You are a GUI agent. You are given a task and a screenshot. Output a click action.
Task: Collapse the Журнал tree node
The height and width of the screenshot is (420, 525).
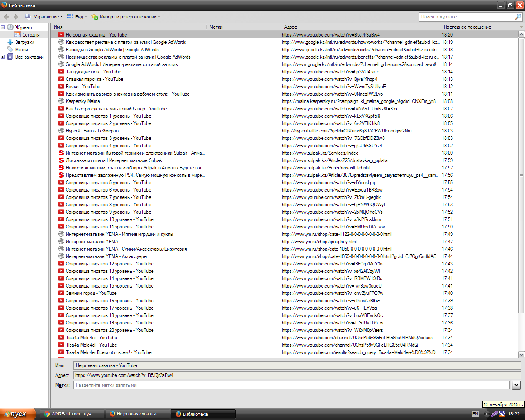2,27
